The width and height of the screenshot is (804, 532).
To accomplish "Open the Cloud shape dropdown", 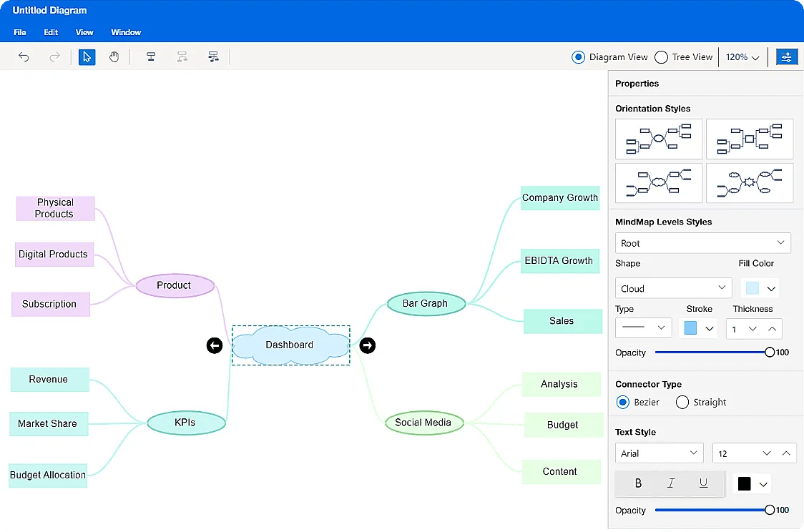I will pyautogui.click(x=672, y=287).
